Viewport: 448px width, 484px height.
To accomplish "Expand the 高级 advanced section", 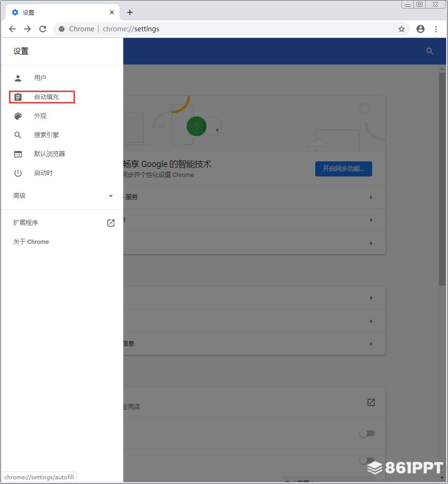I will click(x=63, y=195).
